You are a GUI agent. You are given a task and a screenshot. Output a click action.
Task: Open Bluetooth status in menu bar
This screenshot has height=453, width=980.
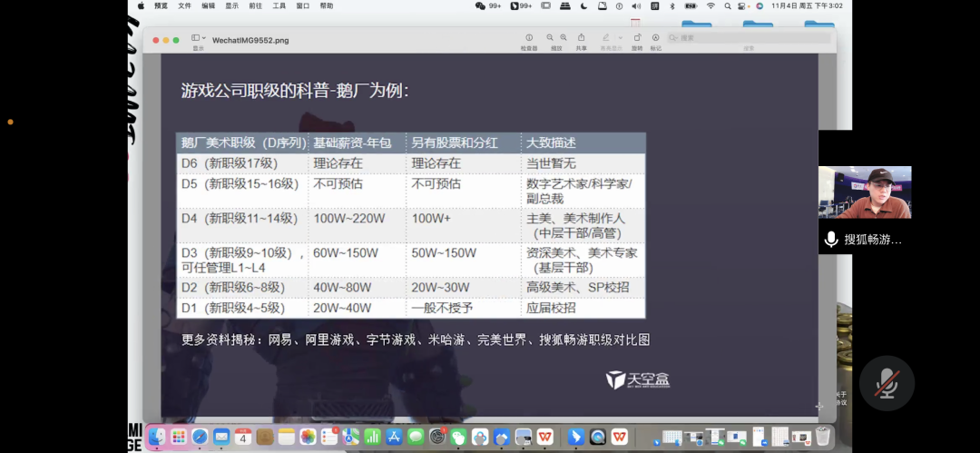coord(672,5)
